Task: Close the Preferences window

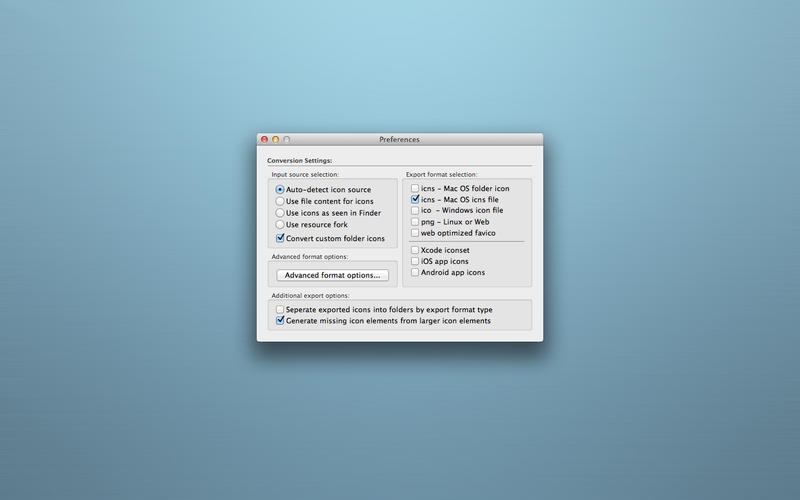Action: point(264,139)
